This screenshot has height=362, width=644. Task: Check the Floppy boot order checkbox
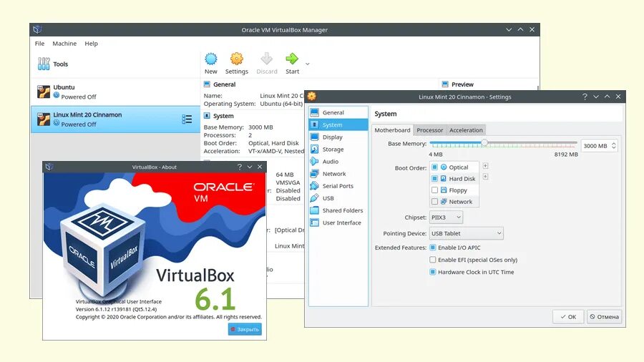(434, 190)
